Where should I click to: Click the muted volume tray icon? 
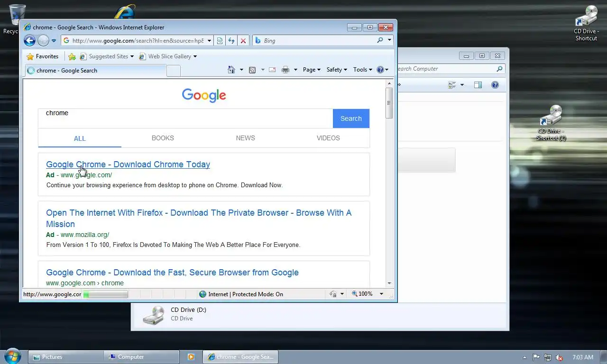[560, 357]
